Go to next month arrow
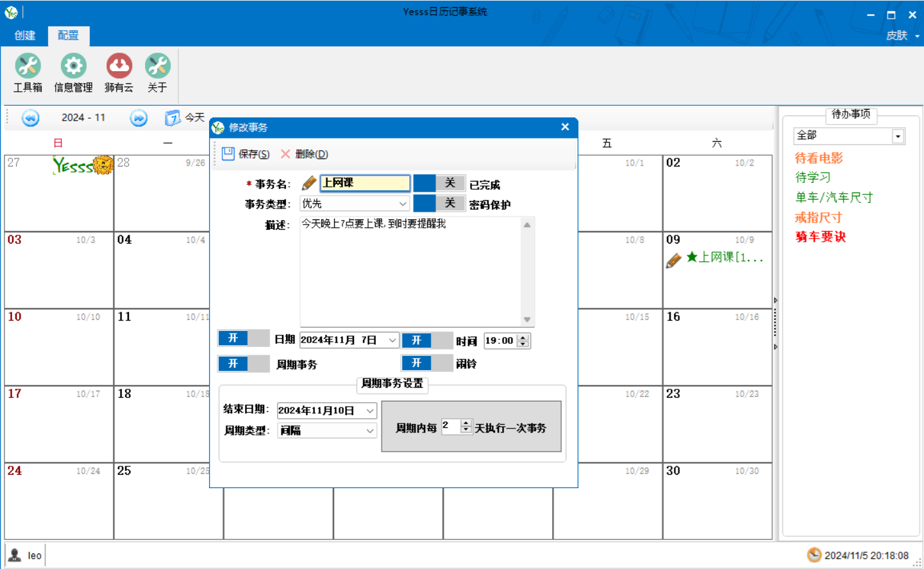Viewport: 924px width, 569px height. click(x=139, y=118)
